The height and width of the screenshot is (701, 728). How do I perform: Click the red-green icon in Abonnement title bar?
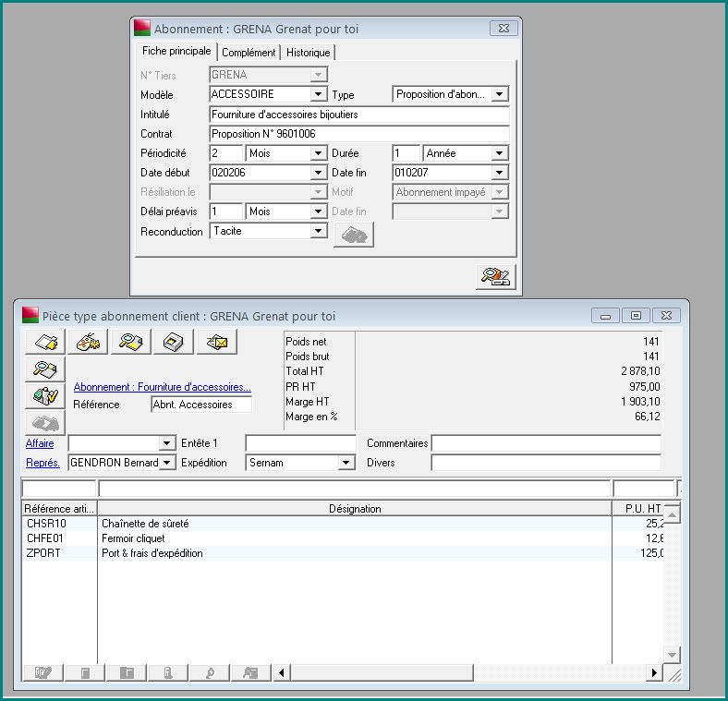point(142,28)
